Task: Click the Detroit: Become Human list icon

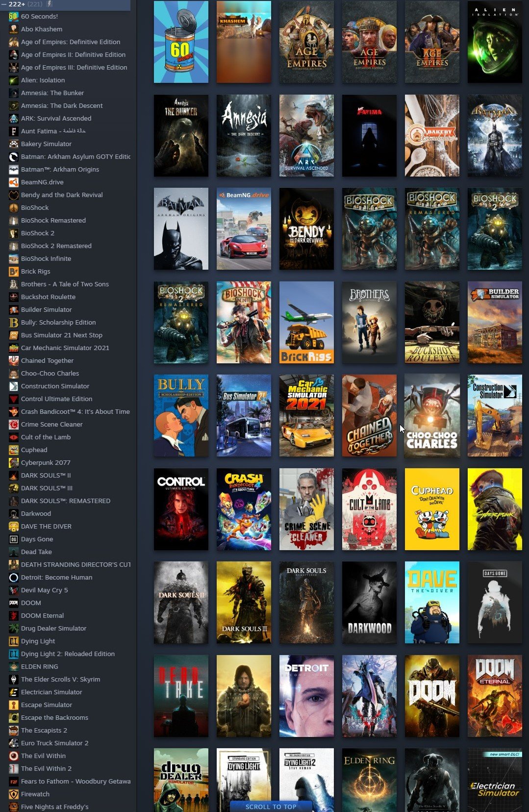Action: [14, 577]
